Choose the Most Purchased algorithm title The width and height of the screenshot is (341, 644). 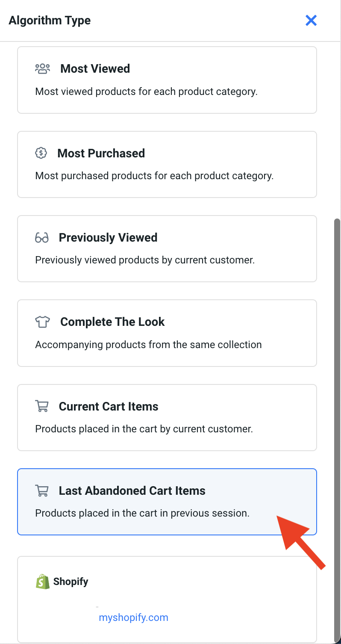click(x=101, y=153)
